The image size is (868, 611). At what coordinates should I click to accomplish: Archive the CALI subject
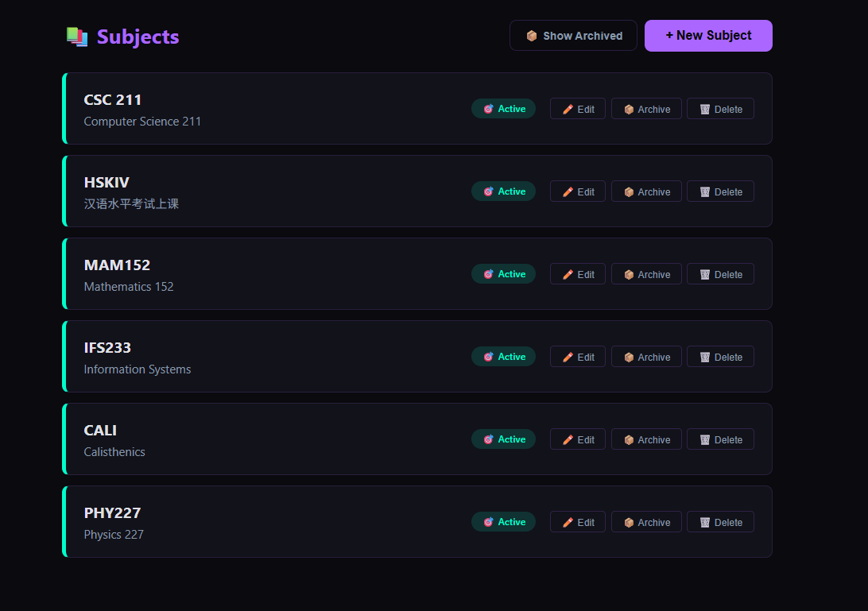pyautogui.click(x=646, y=439)
